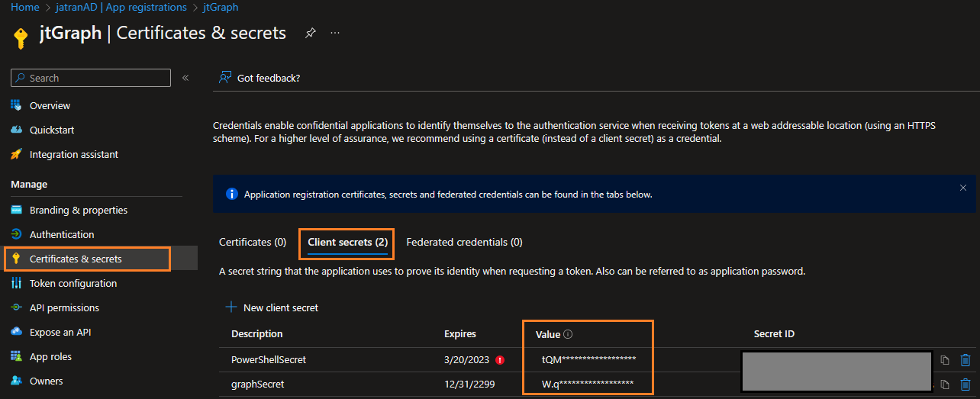Switch to Client secrets (2) tab

[347, 242]
